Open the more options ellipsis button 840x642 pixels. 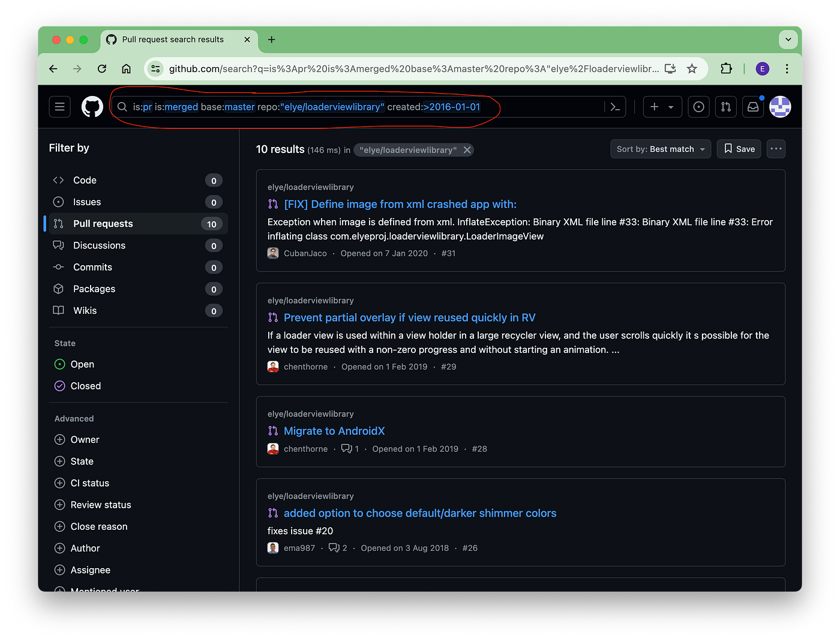[x=776, y=149]
